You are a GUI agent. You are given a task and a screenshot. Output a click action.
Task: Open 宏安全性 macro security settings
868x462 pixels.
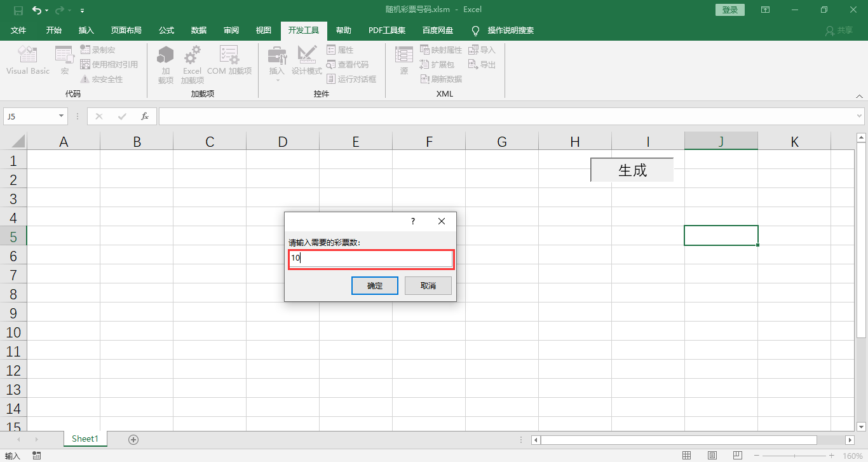[x=107, y=79]
